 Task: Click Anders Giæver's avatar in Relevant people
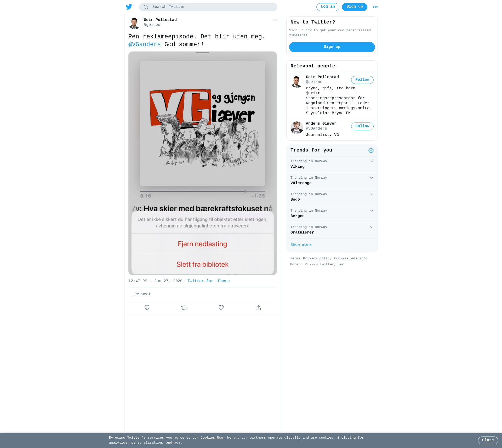pyautogui.click(x=297, y=128)
